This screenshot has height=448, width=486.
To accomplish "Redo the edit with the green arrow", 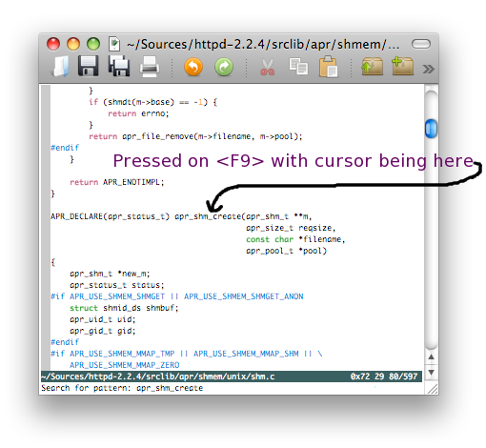I will coord(224,67).
